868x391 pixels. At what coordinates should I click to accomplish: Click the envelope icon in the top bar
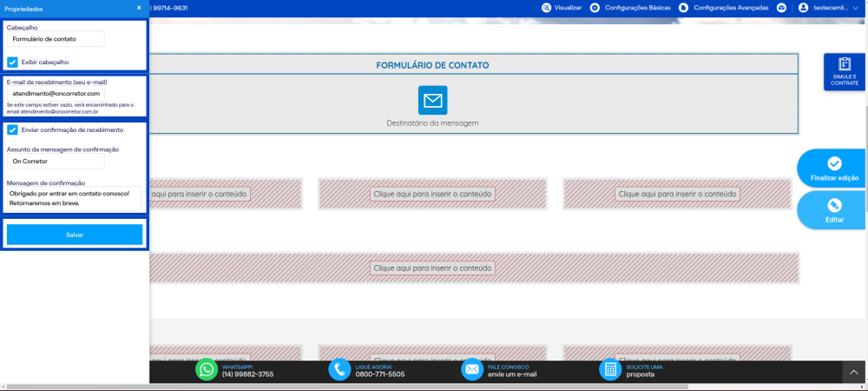[781, 8]
